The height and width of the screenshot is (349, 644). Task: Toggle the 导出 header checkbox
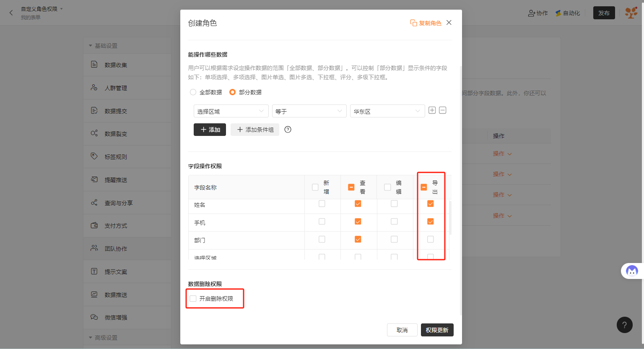424,187
